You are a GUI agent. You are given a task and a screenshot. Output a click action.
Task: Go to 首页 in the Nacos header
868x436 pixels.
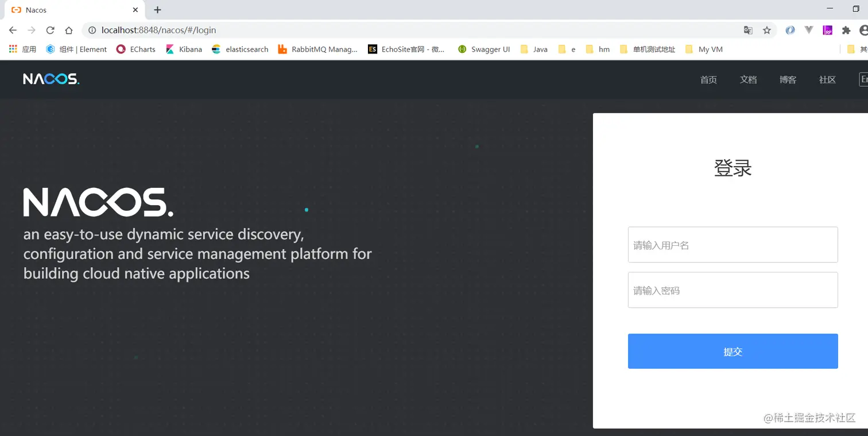click(708, 80)
